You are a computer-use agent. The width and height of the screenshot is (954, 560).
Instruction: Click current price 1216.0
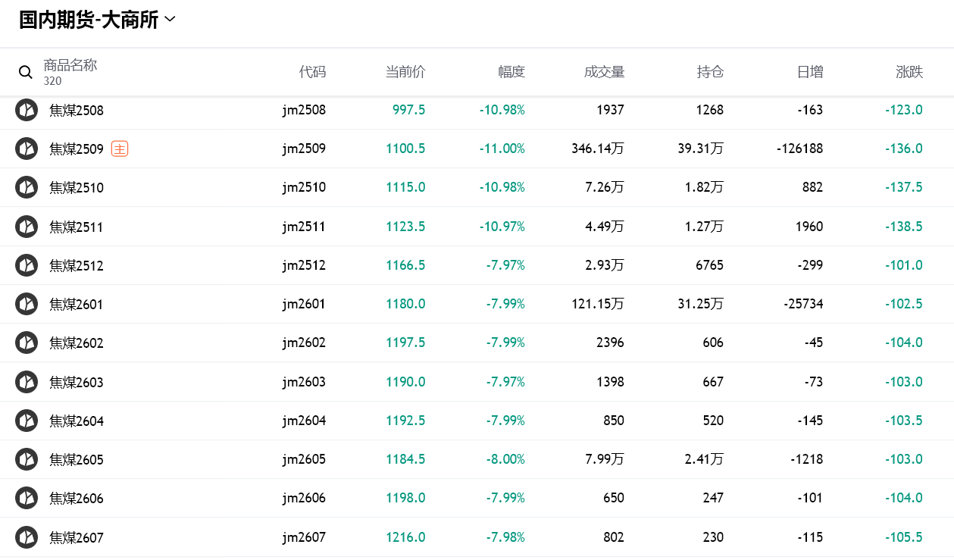pyautogui.click(x=405, y=537)
